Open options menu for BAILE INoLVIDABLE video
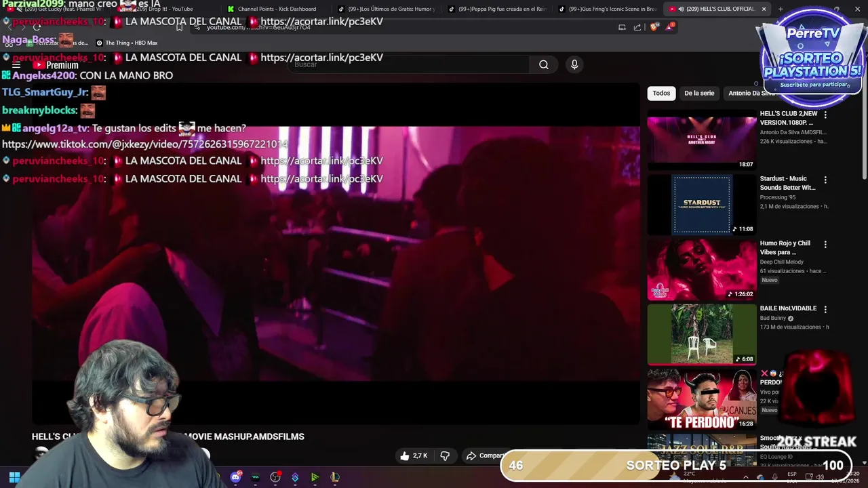 (x=825, y=309)
